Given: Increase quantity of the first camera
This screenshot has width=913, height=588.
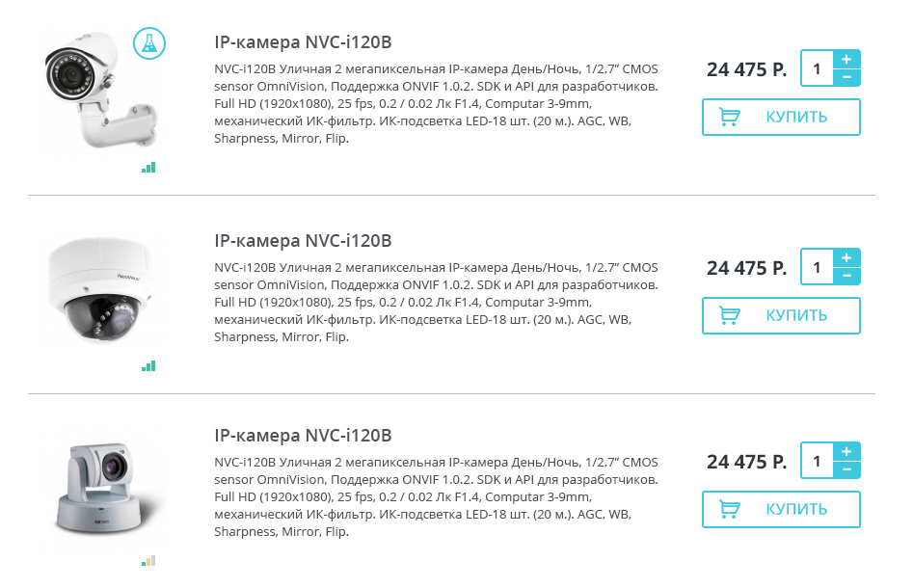Looking at the screenshot, I should 846,60.
